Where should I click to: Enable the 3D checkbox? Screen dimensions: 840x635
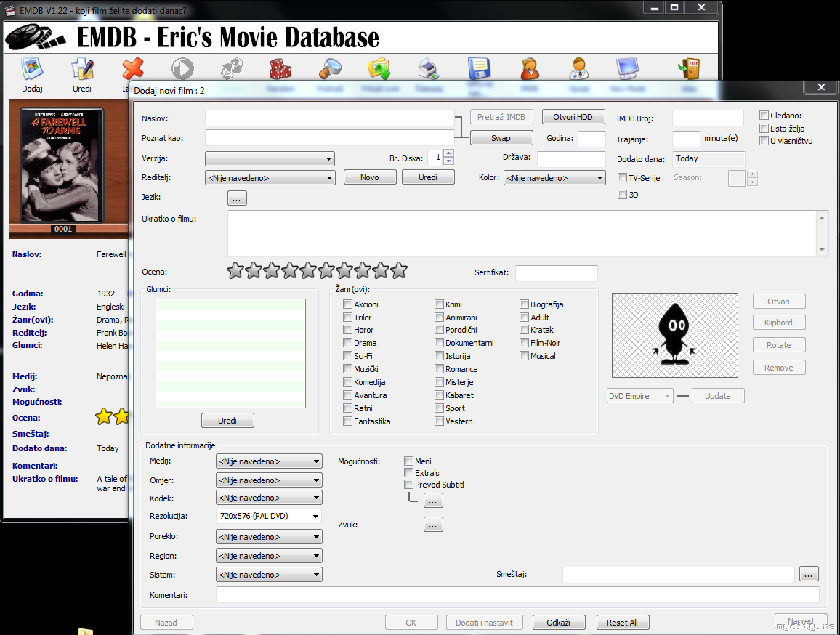[x=622, y=195]
